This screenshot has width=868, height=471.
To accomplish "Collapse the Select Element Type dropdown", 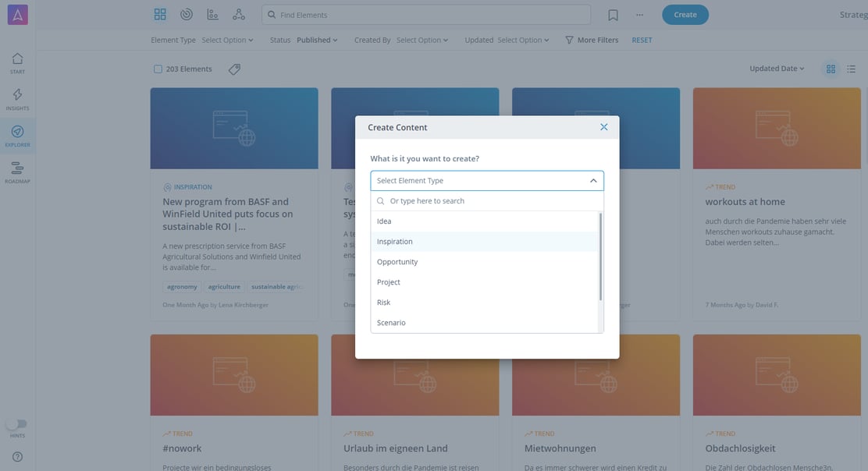I will tap(592, 179).
